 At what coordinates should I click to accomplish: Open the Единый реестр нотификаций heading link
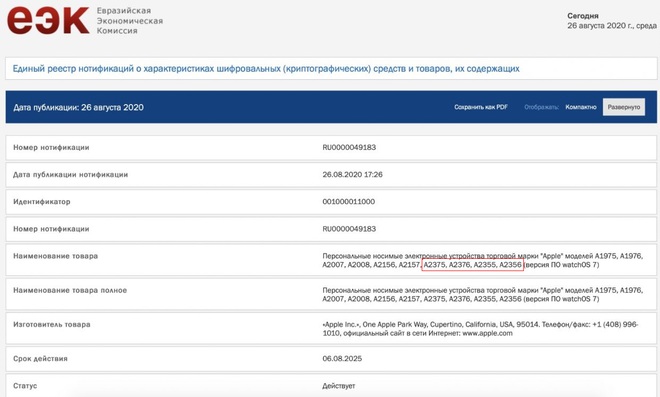coord(266,69)
